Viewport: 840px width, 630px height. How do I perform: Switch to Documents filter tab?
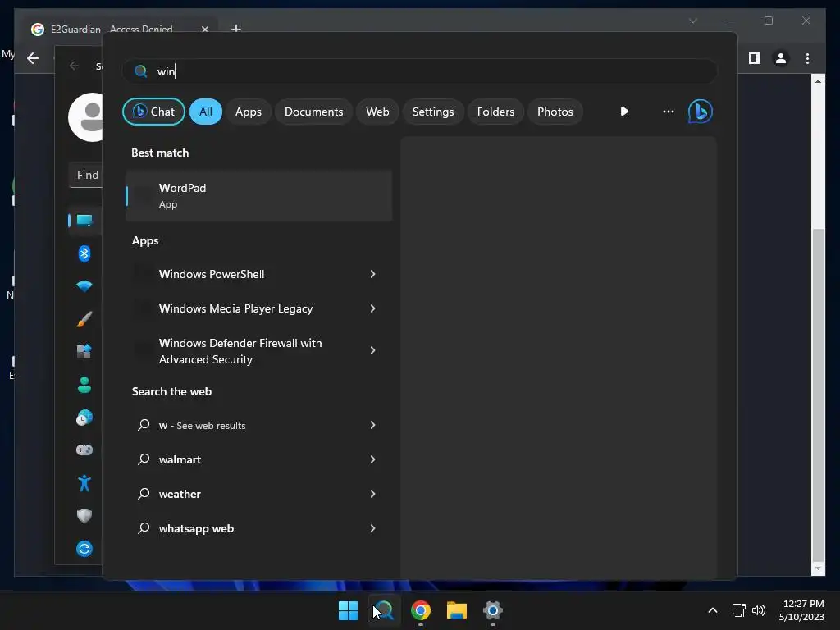(x=313, y=112)
